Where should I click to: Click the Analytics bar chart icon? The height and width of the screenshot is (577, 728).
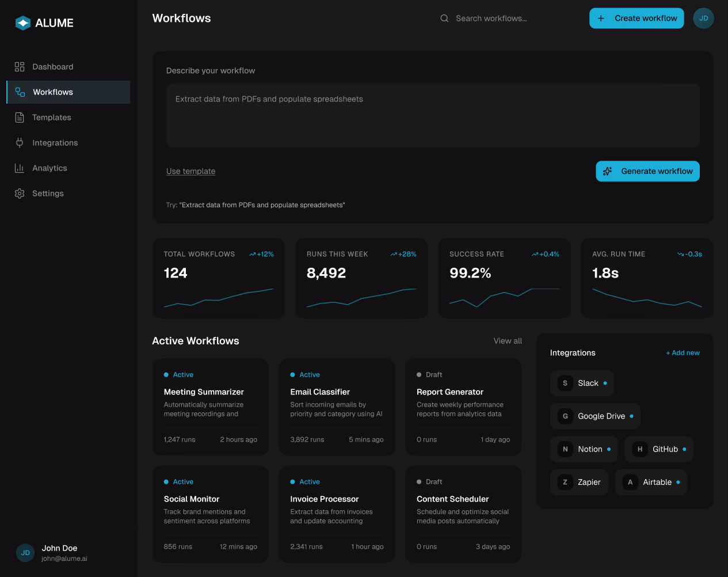20,168
